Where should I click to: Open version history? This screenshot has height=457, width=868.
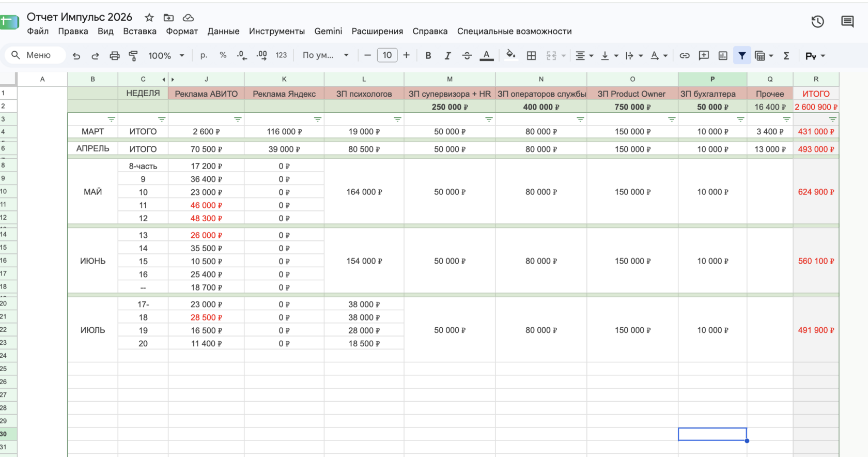point(817,22)
